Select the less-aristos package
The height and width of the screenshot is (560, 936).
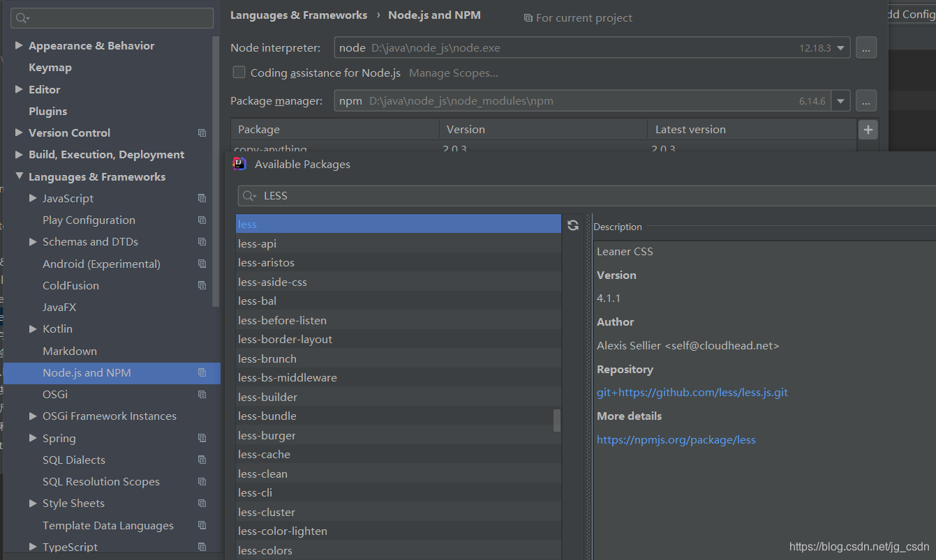[x=399, y=263]
